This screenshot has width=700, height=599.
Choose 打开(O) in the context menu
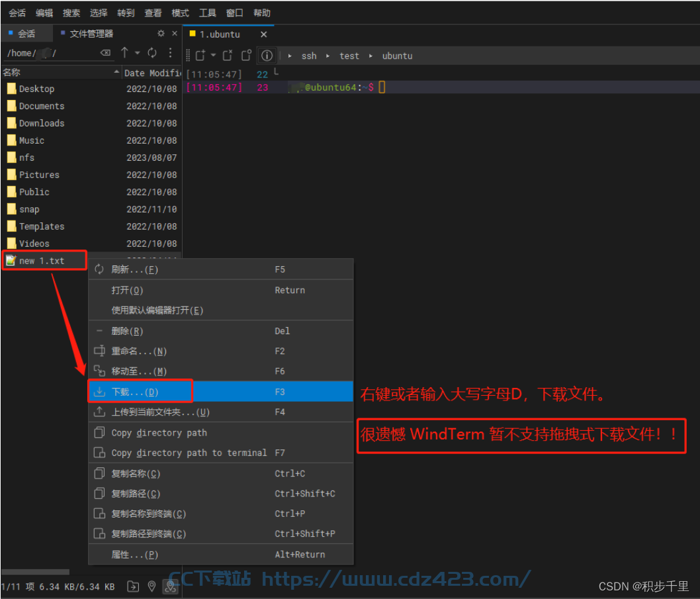click(x=221, y=291)
